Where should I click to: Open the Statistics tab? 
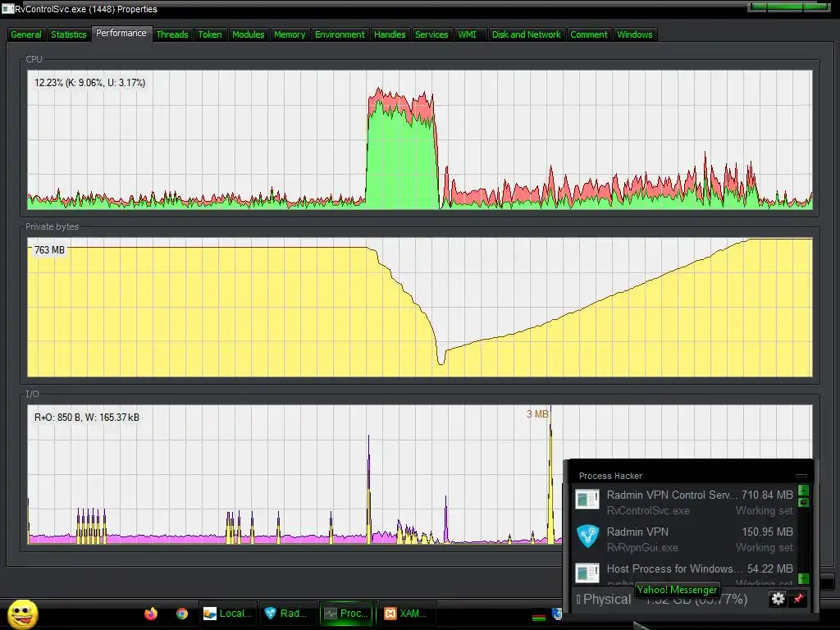pos(69,34)
